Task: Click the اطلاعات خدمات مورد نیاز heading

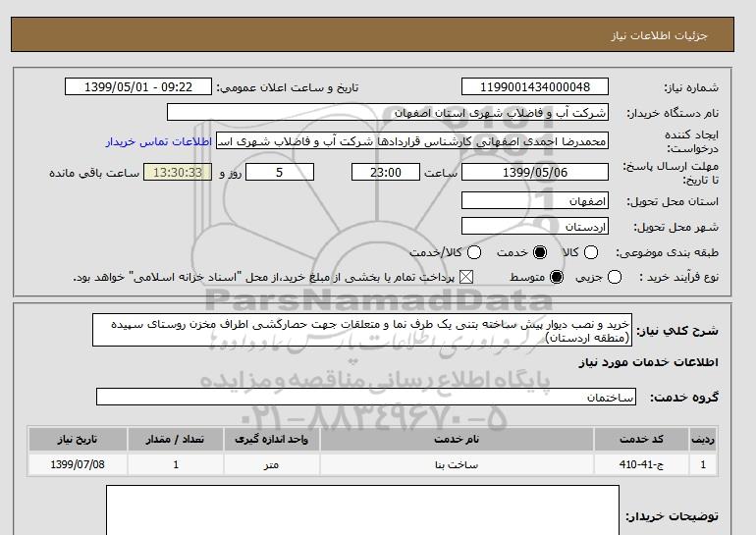Action: 648,362
